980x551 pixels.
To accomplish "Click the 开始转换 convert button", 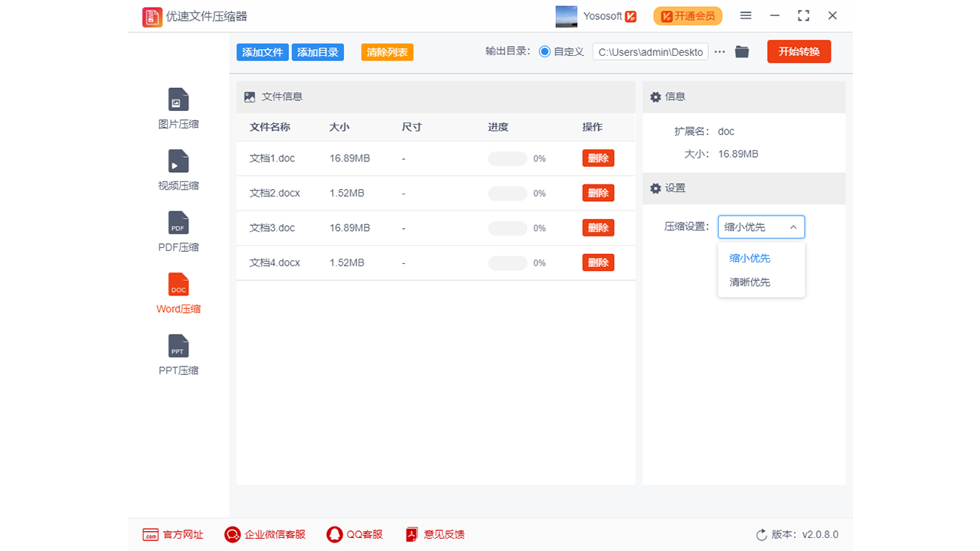I will coord(799,51).
